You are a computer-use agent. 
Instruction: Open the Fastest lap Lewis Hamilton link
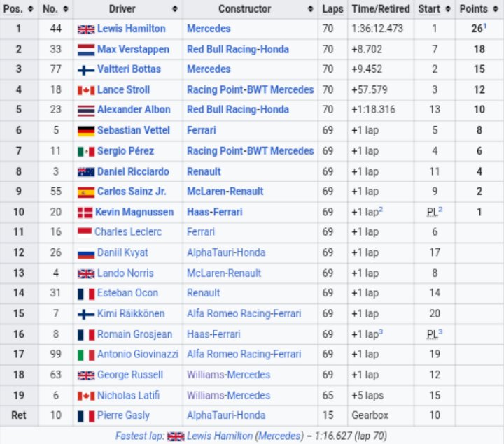220,436
